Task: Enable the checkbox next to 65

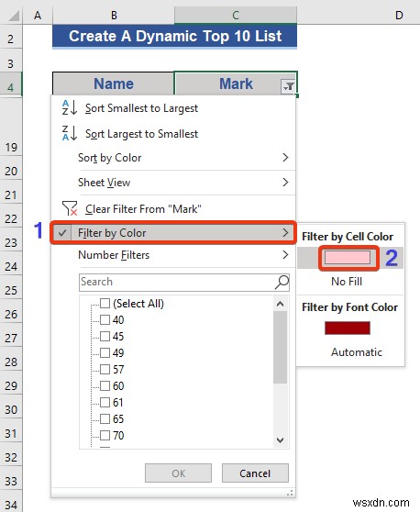Action: tap(105, 418)
